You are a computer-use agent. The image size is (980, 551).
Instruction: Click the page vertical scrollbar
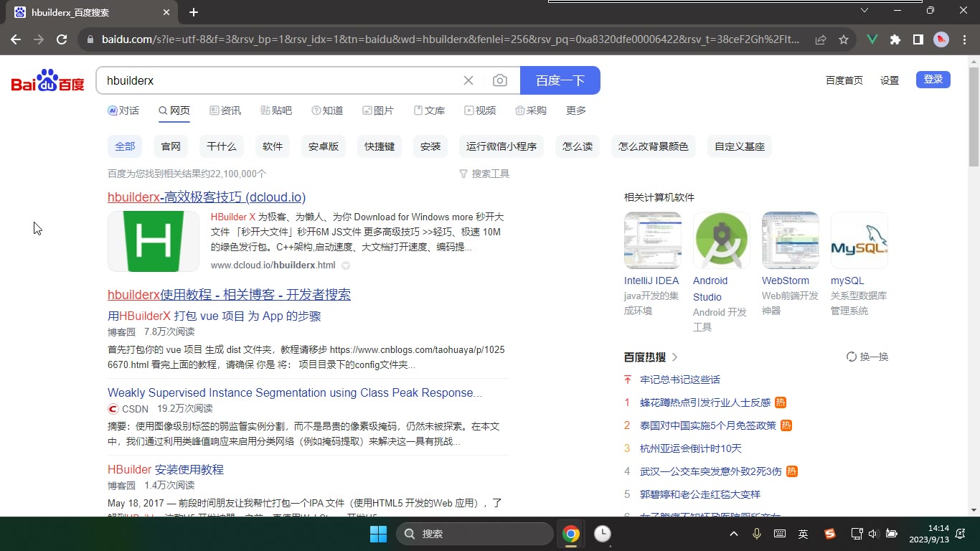[x=974, y=117]
